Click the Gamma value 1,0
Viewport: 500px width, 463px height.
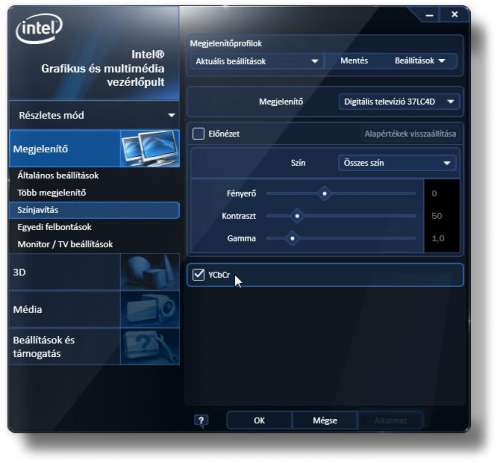click(438, 238)
